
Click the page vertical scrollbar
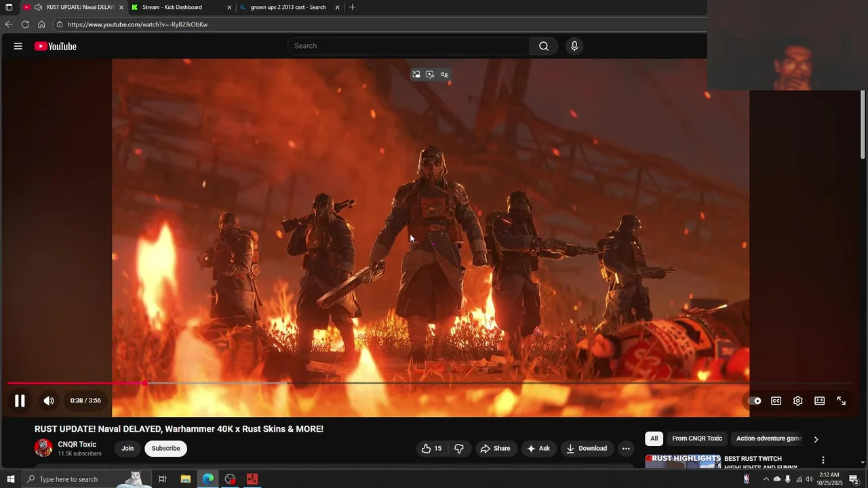click(x=863, y=125)
